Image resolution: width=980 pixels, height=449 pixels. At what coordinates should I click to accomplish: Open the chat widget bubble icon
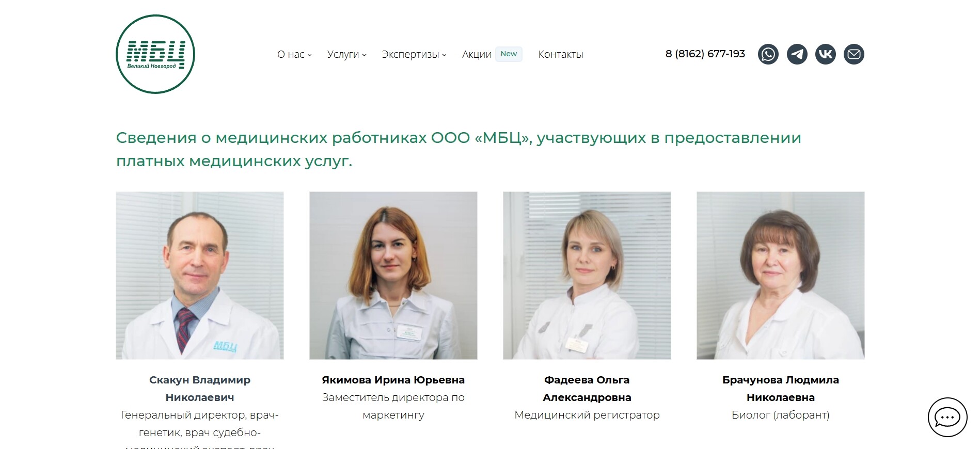click(947, 417)
